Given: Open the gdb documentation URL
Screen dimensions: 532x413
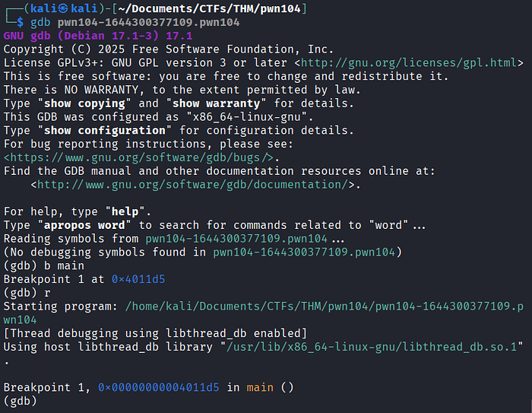Looking at the screenshot, I should click(193, 185).
